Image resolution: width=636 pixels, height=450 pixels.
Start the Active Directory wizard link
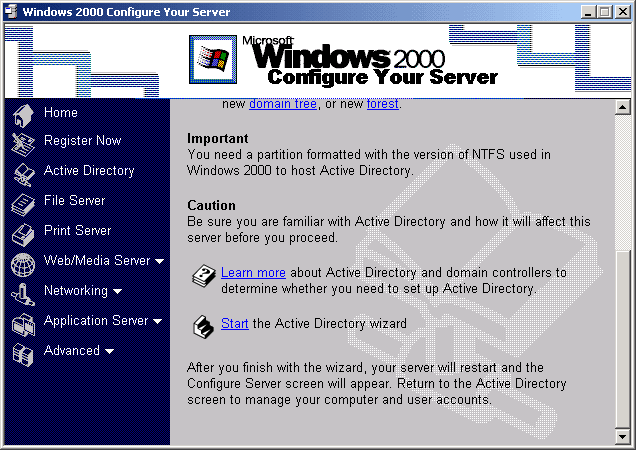click(x=234, y=323)
